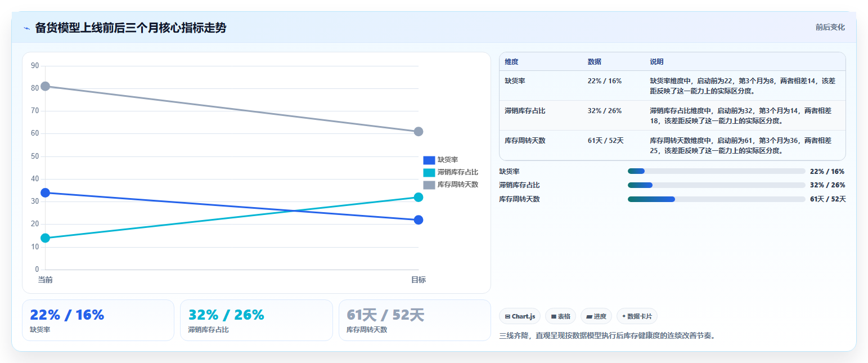Click the 库存周转天数 label left of the progress bar

click(x=519, y=199)
